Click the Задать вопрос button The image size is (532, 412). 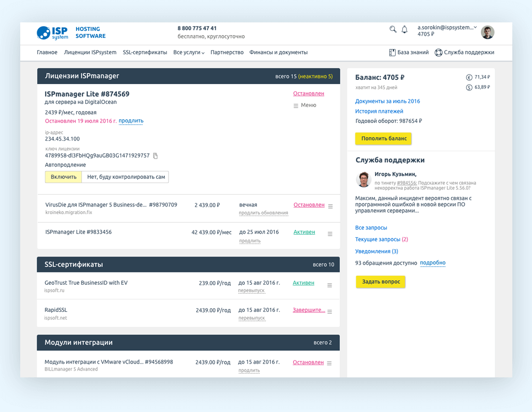380,282
